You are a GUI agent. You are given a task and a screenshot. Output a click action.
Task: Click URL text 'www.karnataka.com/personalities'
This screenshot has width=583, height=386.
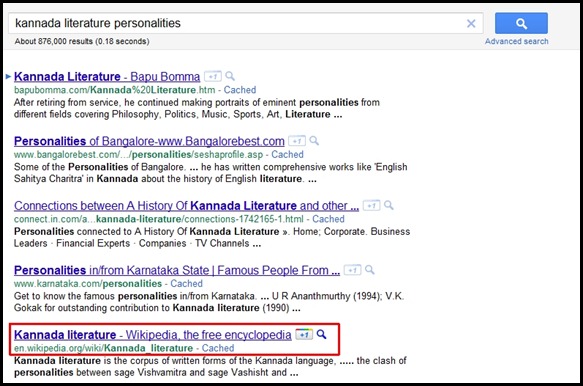(x=88, y=284)
